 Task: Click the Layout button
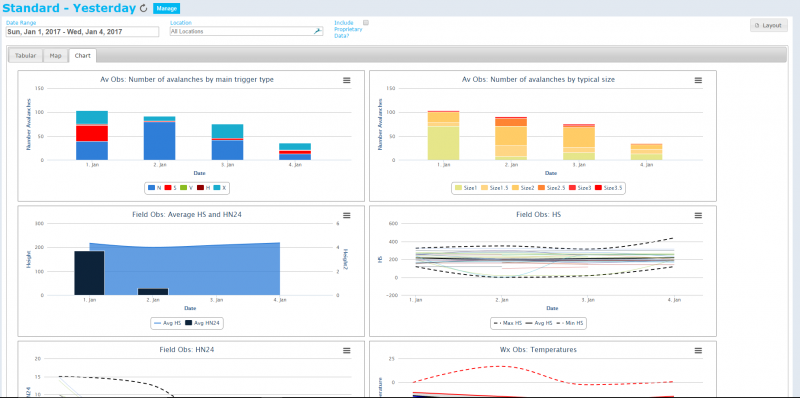click(x=769, y=25)
